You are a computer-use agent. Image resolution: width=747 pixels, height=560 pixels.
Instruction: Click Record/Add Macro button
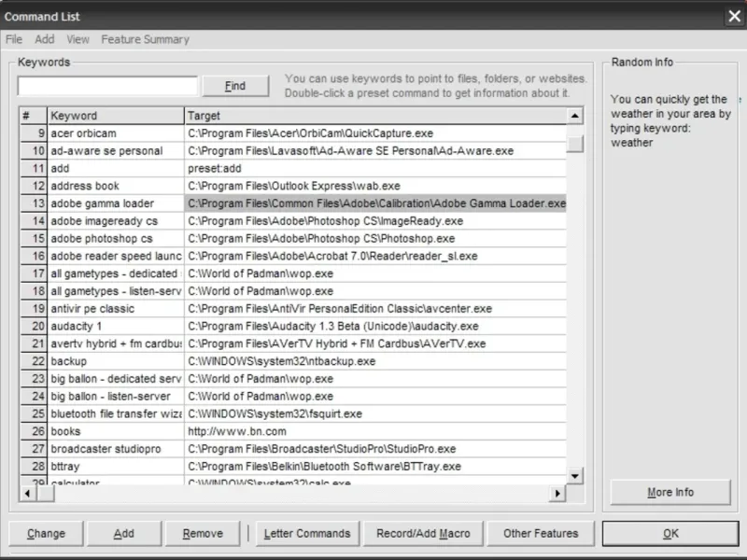(423, 533)
